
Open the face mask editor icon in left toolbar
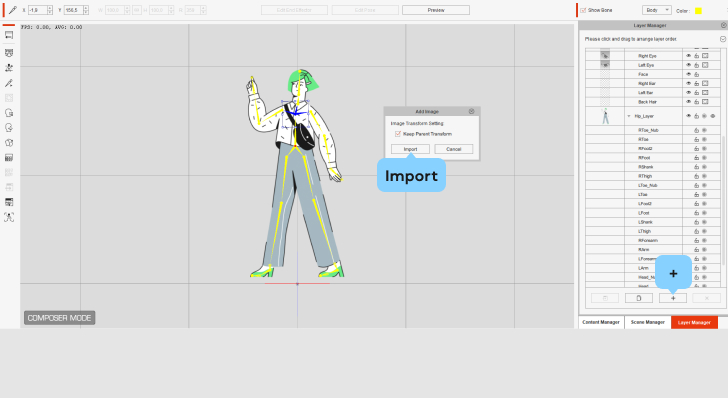tap(9, 53)
